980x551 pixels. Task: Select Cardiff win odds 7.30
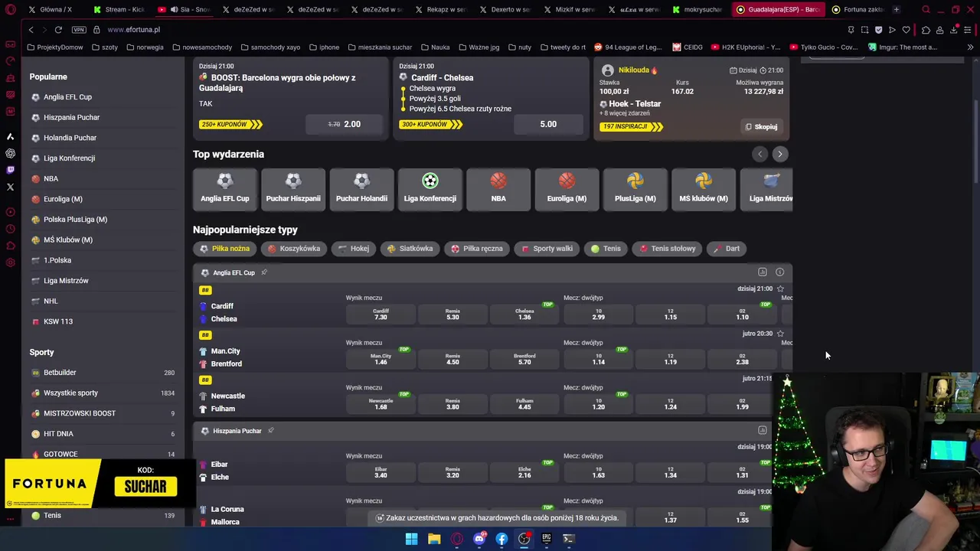(x=381, y=314)
